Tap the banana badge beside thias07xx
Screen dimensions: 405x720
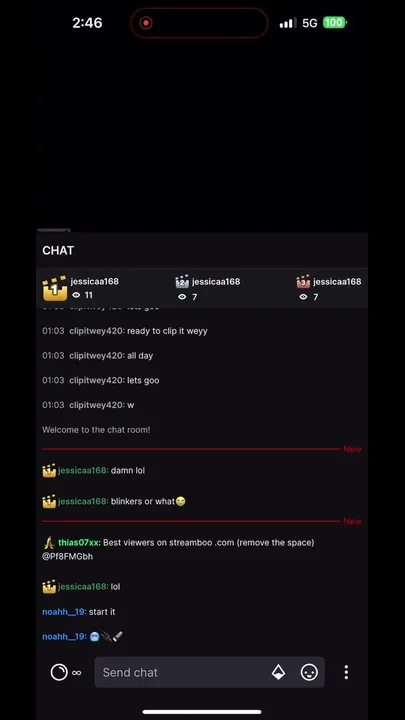(x=49, y=543)
